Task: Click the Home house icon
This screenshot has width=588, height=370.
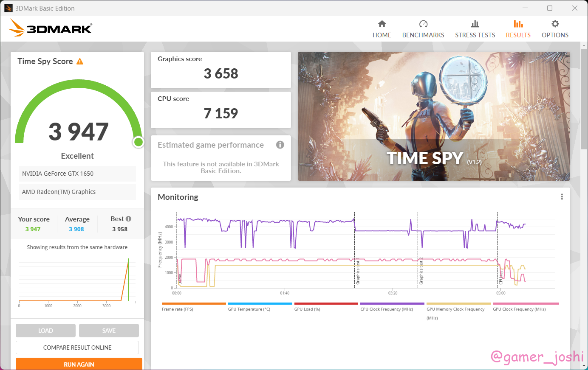Action: point(382,24)
